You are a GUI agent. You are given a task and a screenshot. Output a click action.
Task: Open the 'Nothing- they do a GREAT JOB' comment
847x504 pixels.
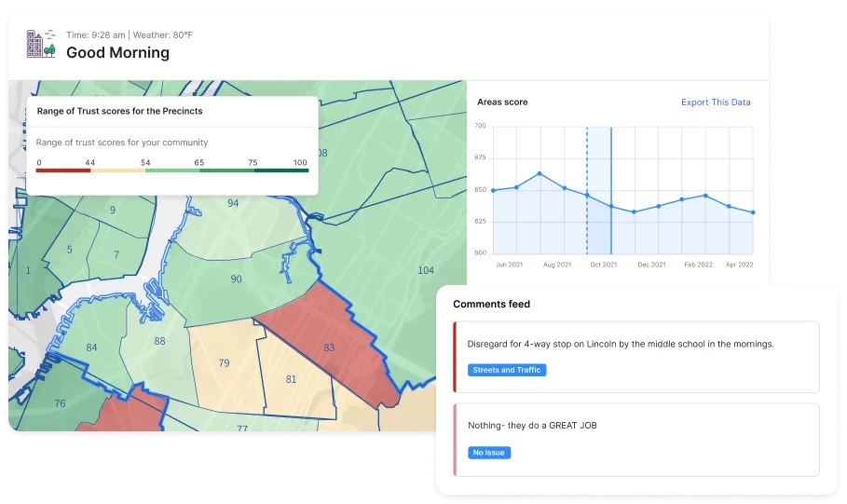tap(636, 440)
